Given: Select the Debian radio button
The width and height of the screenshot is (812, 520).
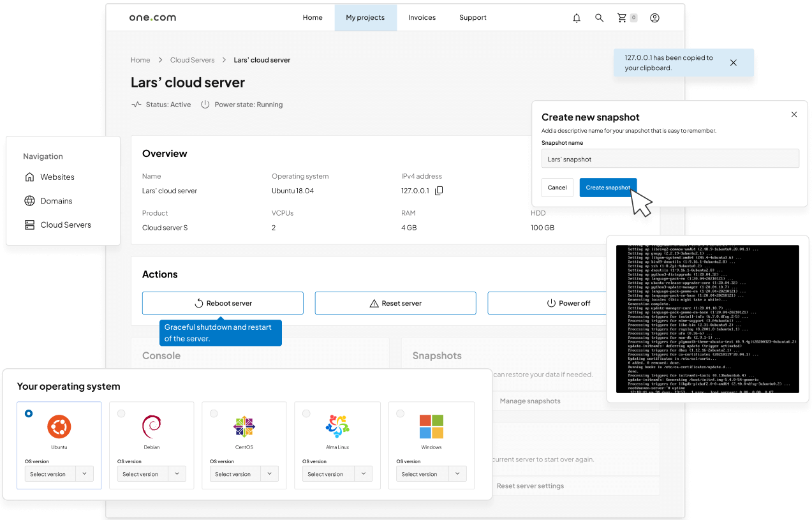Looking at the screenshot, I should [x=121, y=413].
